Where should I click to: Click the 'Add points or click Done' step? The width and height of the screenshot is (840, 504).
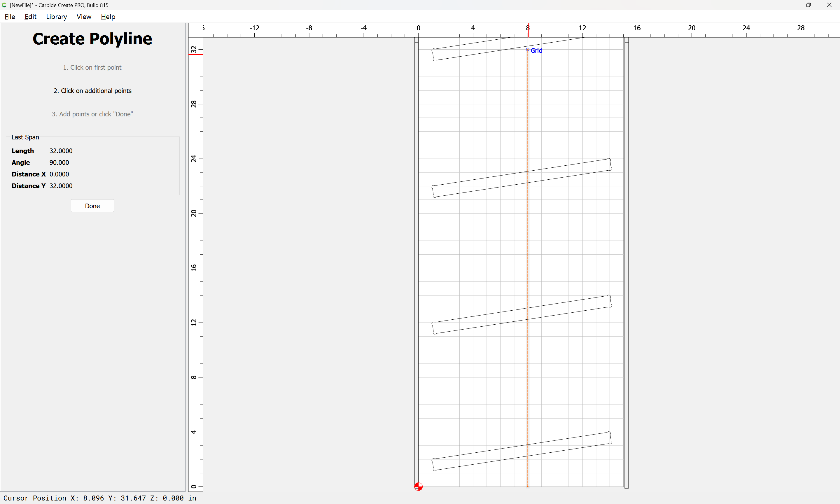click(92, 114)
